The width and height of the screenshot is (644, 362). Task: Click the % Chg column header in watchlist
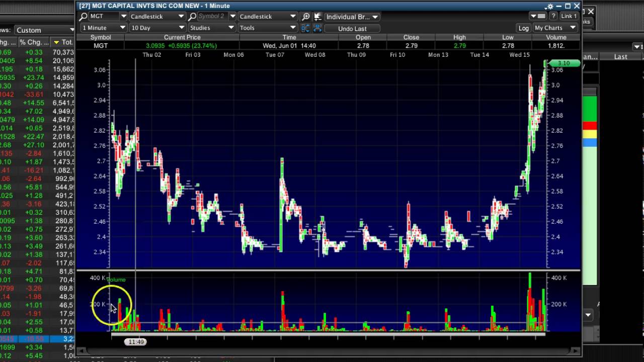(34, 42)
